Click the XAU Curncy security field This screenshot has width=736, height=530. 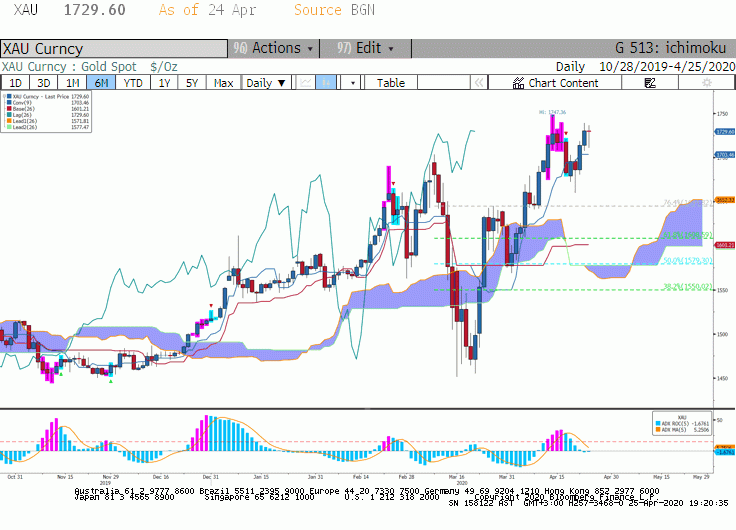pos(114,48)
